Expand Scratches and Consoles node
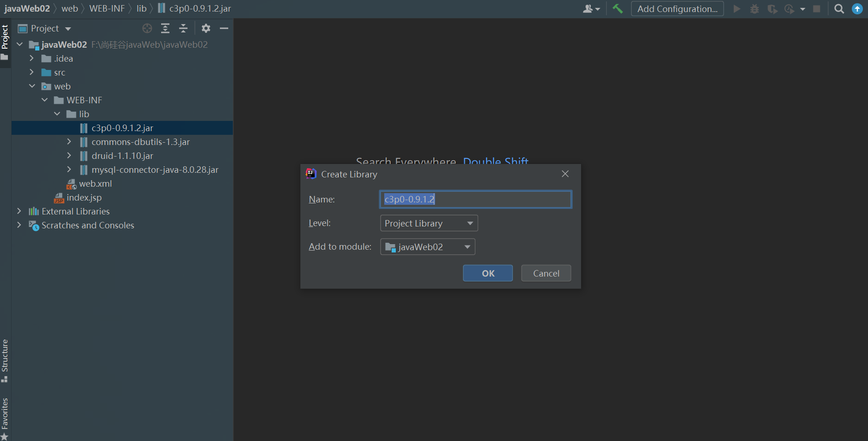Image resolution: width=868 pixels, height=441 pixels. (x=19, y=225)
